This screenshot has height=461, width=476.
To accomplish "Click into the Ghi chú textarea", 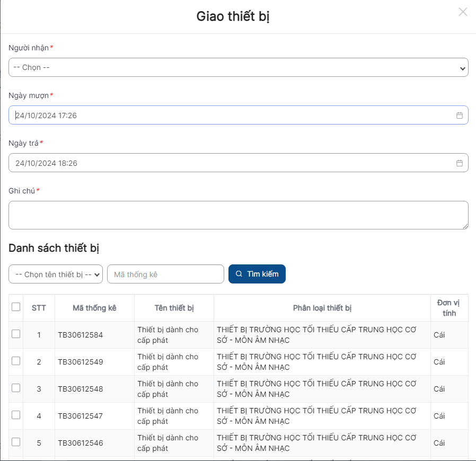I will pos(238,215).
